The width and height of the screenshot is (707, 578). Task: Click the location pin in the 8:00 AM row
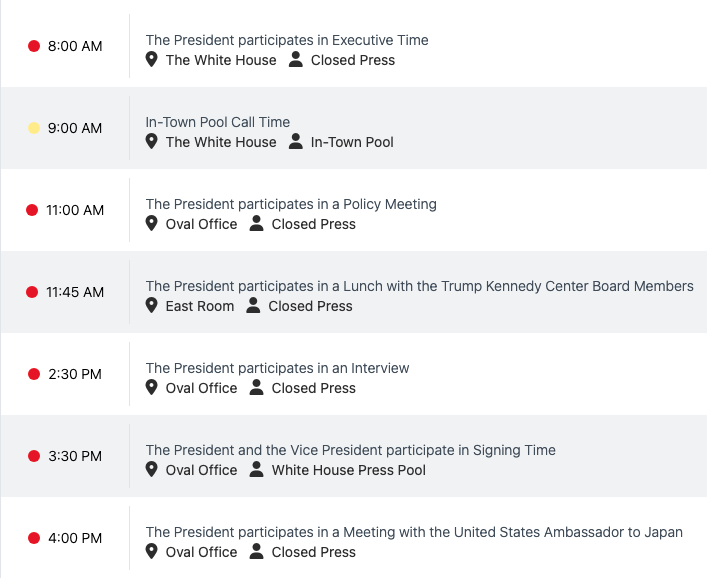152,60
